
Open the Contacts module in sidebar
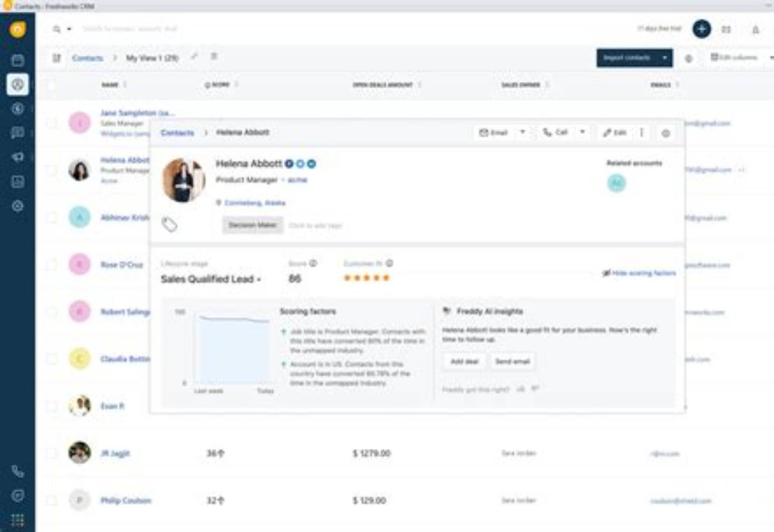point(17,84)
